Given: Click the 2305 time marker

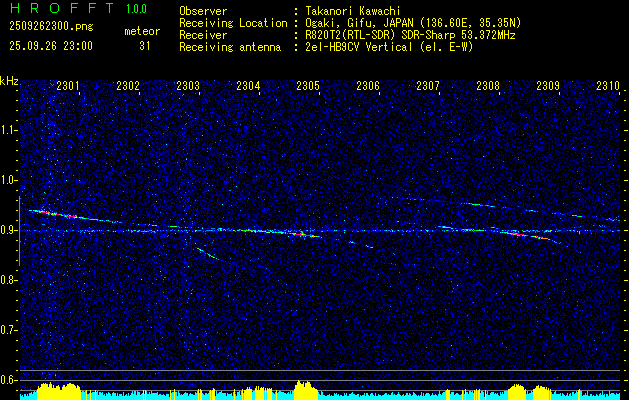Looking at the screenshot, I should (x=308, y=85).
